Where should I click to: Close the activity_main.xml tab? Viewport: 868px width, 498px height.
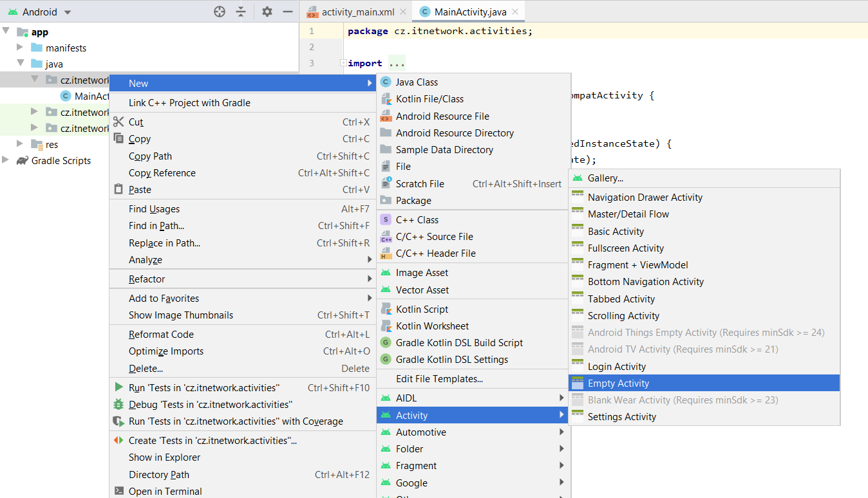point(402,12)
